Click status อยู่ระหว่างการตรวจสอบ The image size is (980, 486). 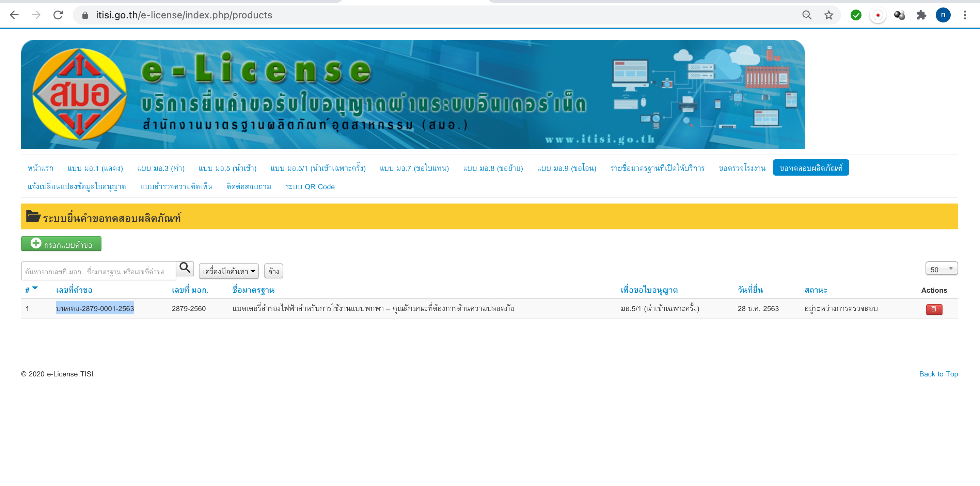(x=841, y=308)
